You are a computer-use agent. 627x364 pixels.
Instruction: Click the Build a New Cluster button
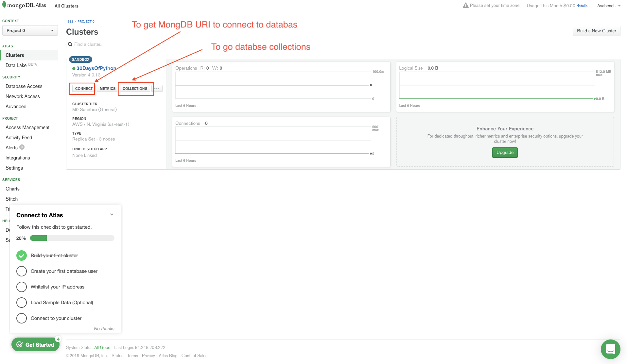point(596,31)
